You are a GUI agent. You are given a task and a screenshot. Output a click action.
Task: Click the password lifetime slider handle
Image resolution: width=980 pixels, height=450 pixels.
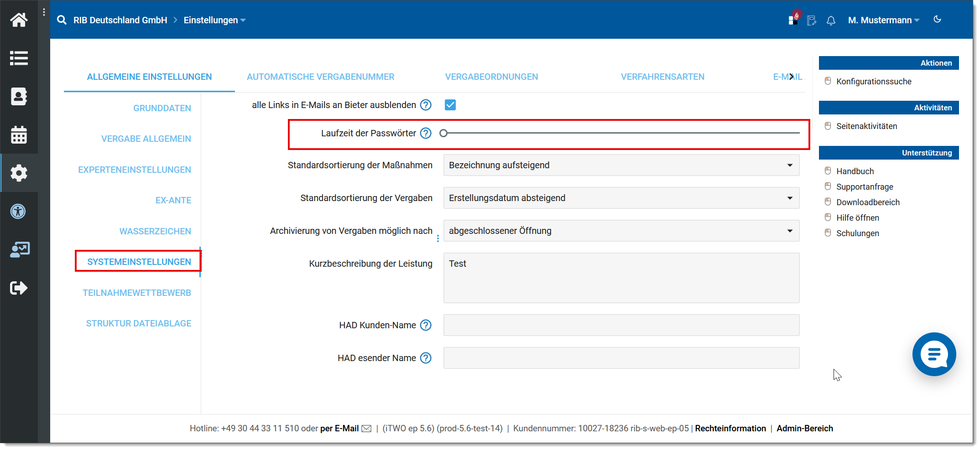pyautogui.click(x=443, y=134)
